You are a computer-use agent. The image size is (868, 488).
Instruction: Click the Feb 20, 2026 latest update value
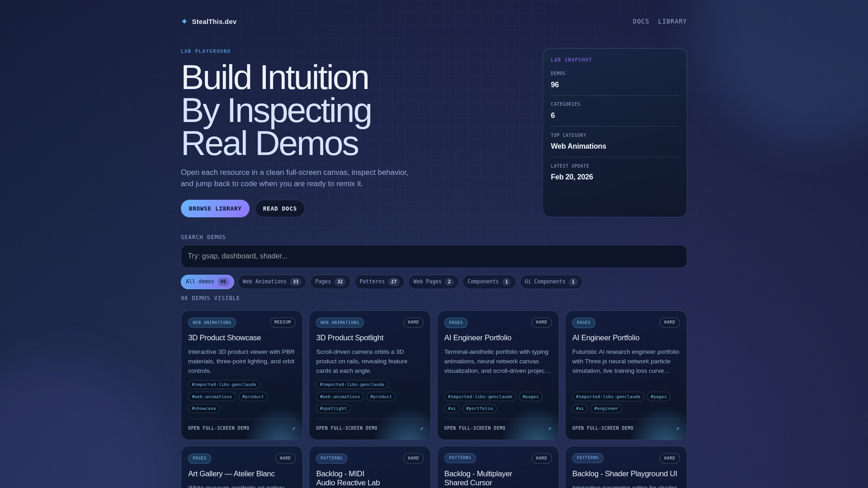(572, 177)
